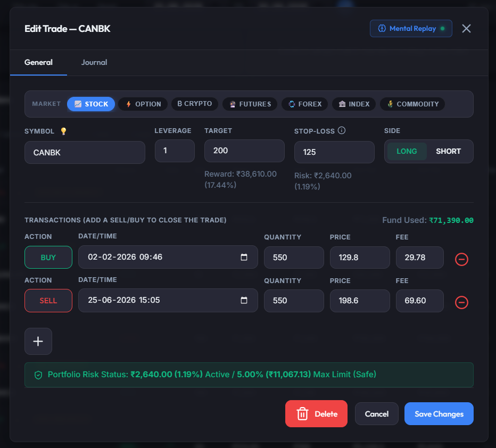Click the Symbol field showing CANBK
The width and height of the screenshot is (496, 448).
(x=85, y=152)
